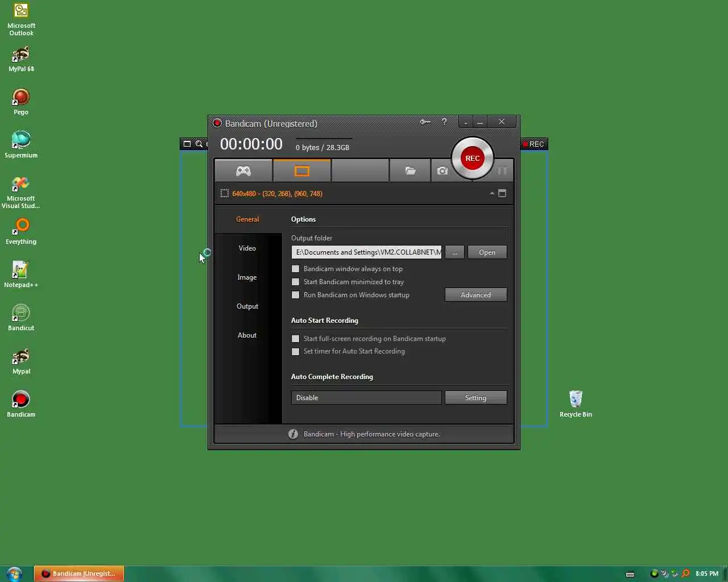Click the 640x480 resolution text
The image size is (728, 582).
point(277,194)
